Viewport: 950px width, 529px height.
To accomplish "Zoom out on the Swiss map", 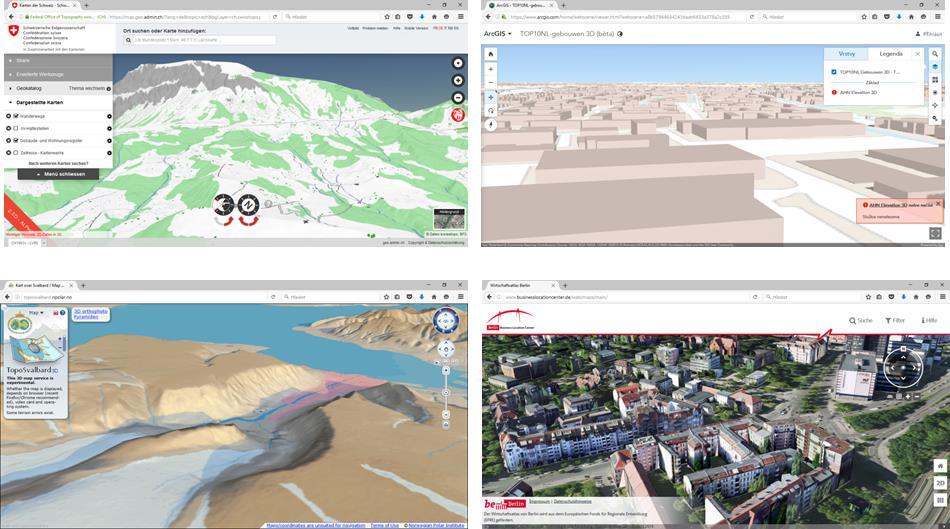I will [458, 98].
